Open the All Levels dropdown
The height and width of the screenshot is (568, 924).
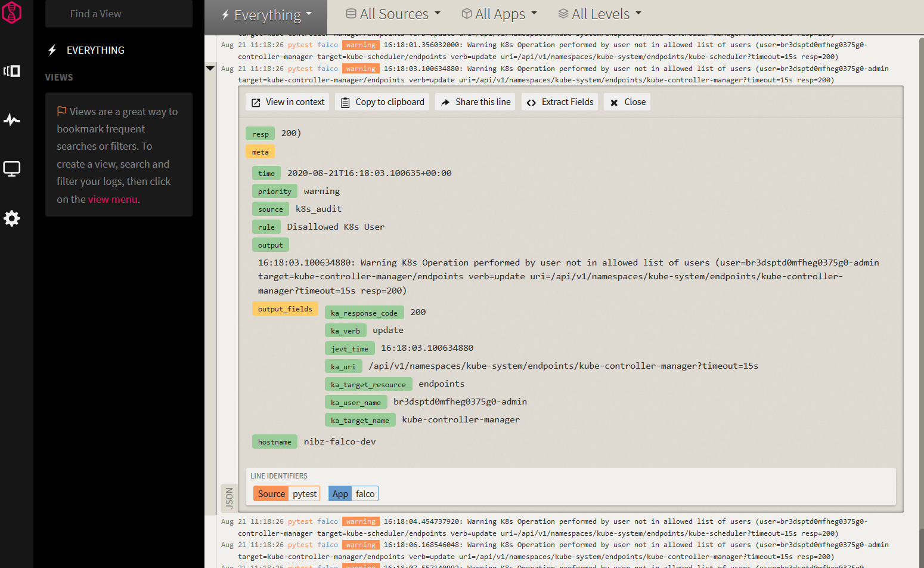599,14
